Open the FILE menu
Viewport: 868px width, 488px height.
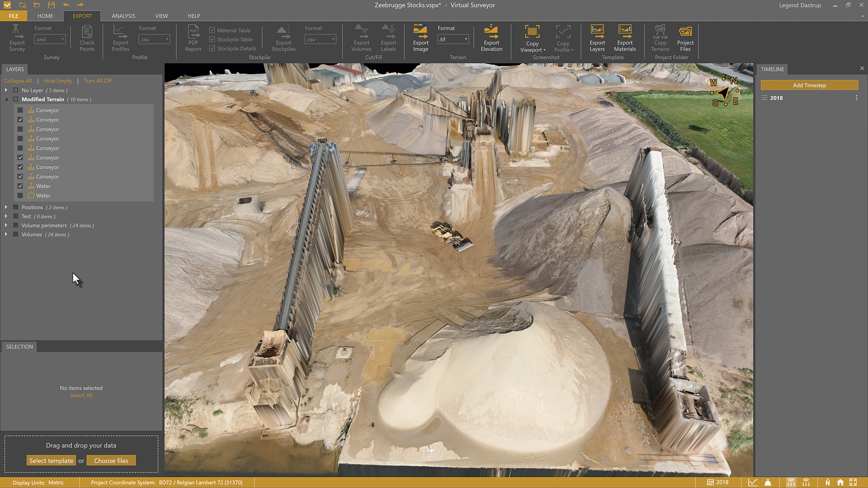[14, 16]
